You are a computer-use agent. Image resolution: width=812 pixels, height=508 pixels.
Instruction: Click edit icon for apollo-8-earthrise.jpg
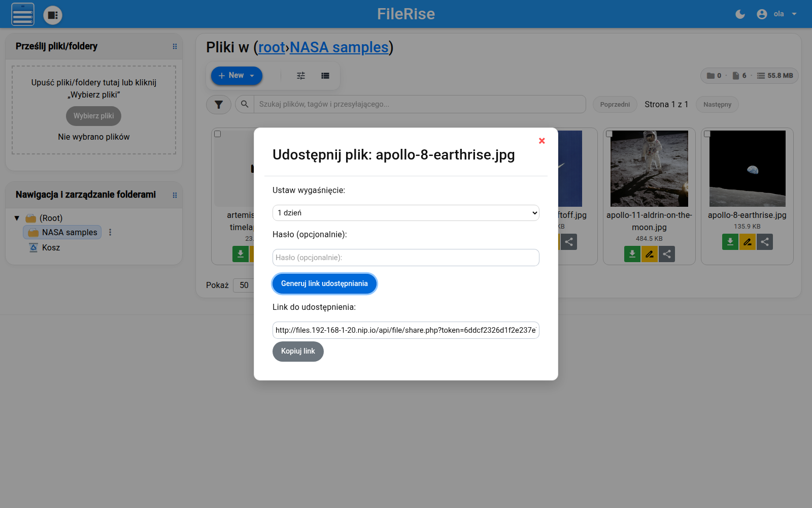[748, 242]
